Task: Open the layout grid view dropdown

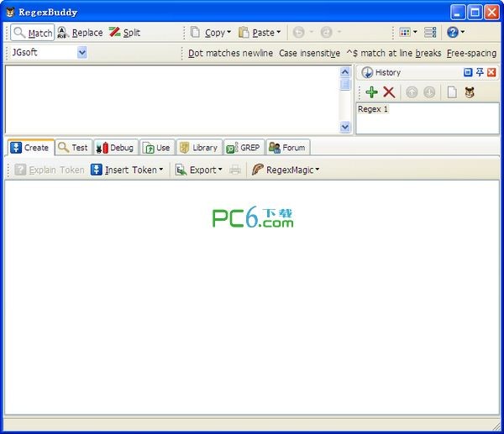Action: tap(408, 32)
